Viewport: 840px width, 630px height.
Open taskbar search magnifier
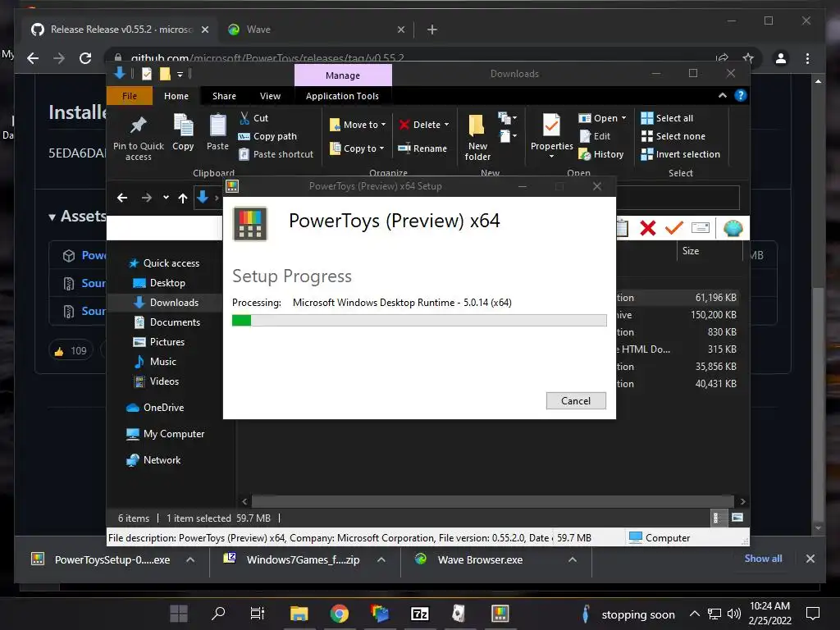[x=218, y=614]
